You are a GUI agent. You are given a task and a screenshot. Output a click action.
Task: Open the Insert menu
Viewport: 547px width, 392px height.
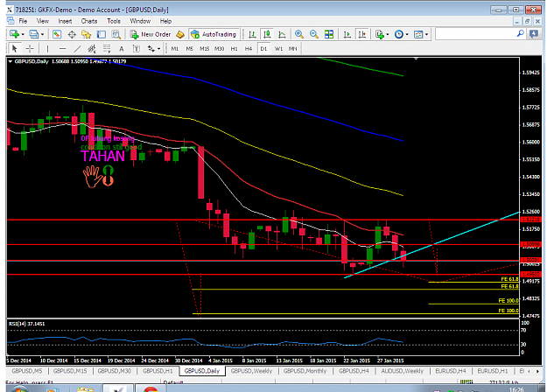pyautogui.click(x=65, y=21)
